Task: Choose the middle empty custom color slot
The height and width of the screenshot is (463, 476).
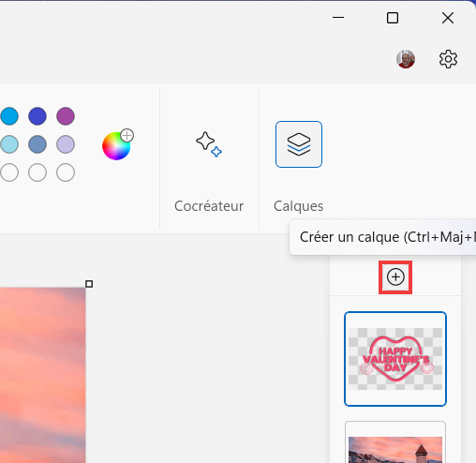Action: [x=37, y=172]
